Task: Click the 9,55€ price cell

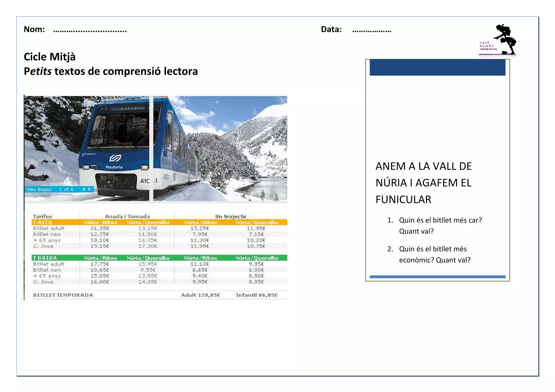Action: 148,270
